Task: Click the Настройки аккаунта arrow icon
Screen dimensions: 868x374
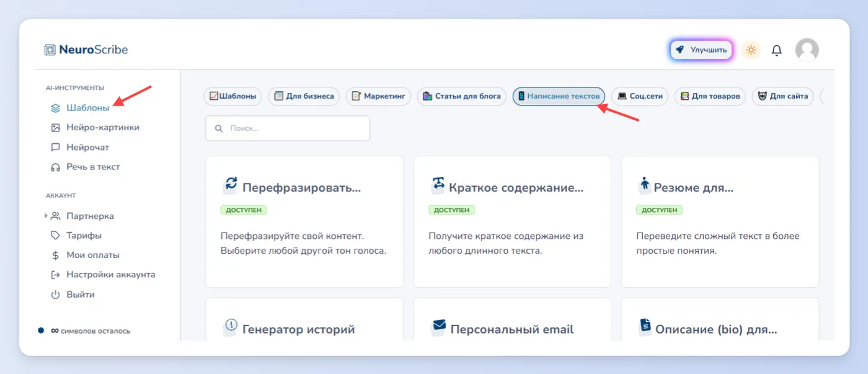Action: point(55,275)
